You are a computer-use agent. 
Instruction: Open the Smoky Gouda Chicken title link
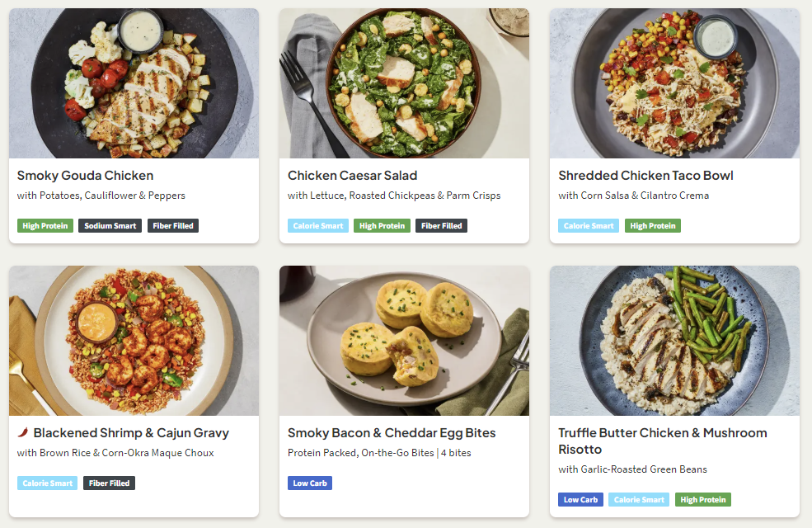[85, 175]
